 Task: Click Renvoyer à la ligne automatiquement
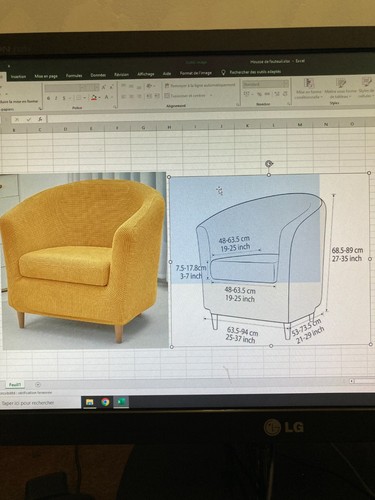(x=200, y=85)
